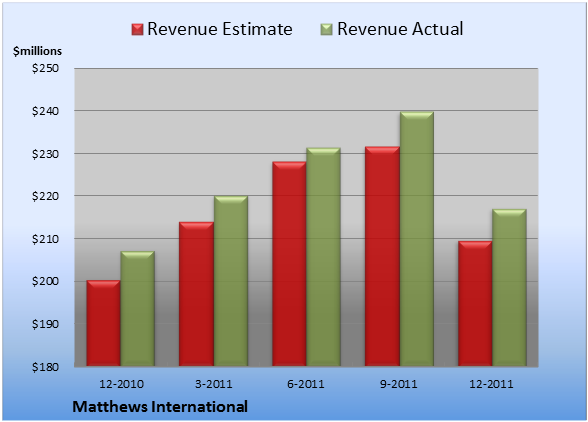
Task: Select the red estimate bar for 6-2011
Action: [289, 264]
